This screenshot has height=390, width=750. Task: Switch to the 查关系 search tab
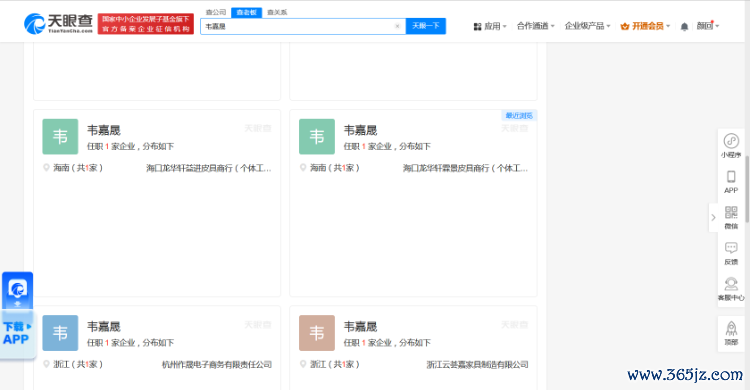[277, 12]
